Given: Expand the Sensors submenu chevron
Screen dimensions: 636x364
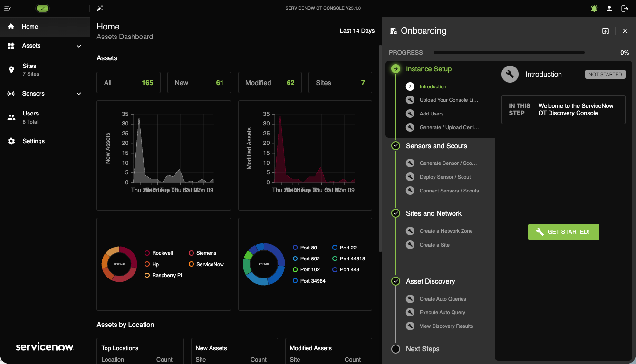Looking at the screenshot, I should pos(79,94).
